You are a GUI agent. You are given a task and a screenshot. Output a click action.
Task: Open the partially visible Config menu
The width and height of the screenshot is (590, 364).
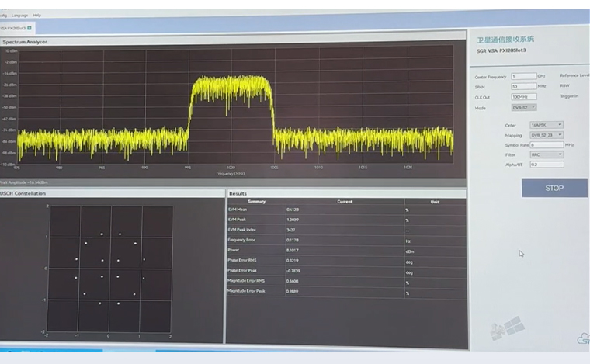coord(3,16)
